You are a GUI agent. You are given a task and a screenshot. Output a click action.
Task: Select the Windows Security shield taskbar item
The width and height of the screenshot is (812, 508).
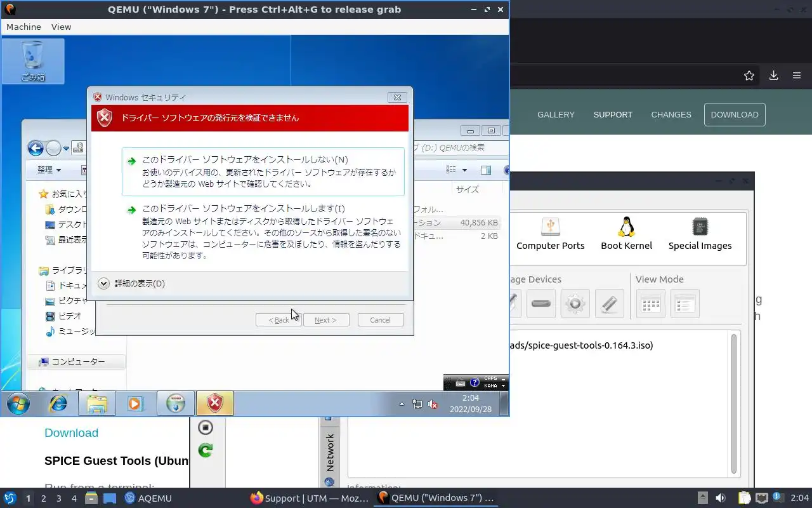coord(215,403)
